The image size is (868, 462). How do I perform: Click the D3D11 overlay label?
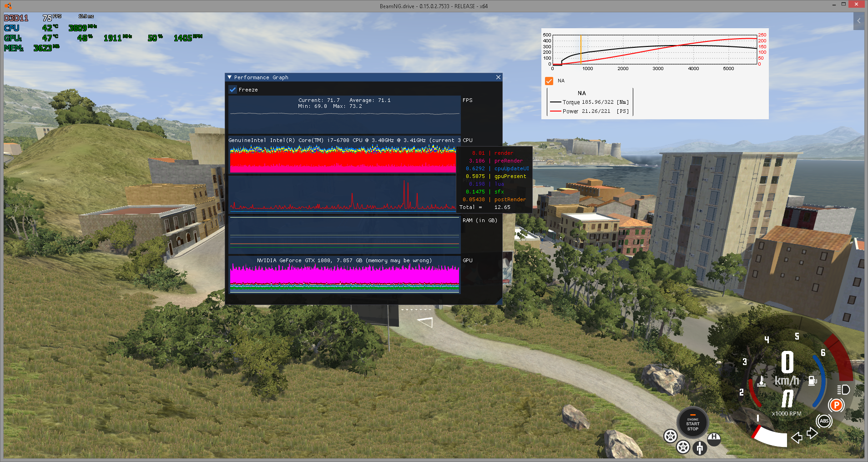pyautogui.click(x=16, y=18)
